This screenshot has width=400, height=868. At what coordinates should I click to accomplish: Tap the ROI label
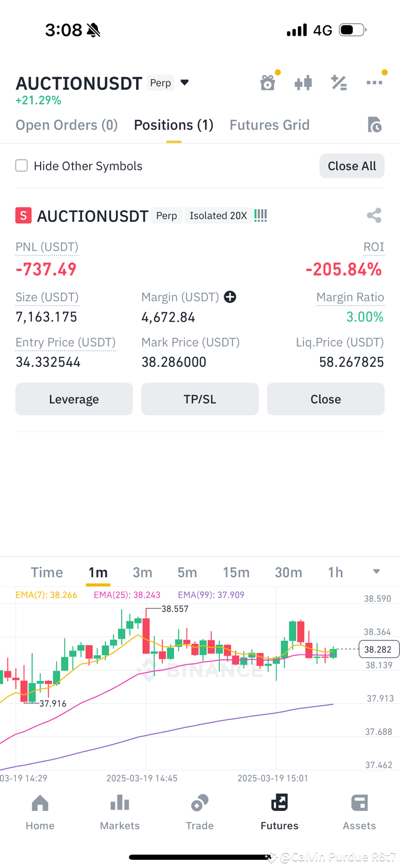[373, 247]
